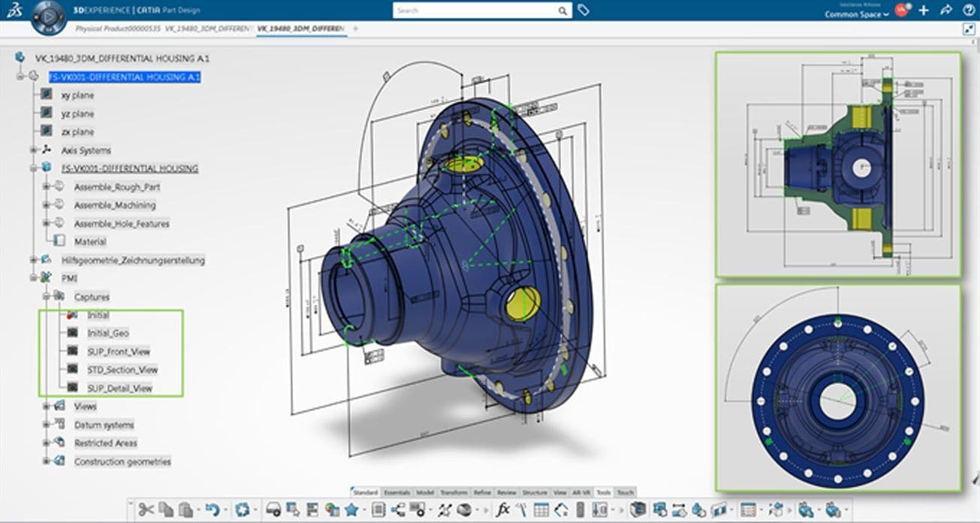Toggle fullscreen with the expand icon
980x523 pixels.
968,29
